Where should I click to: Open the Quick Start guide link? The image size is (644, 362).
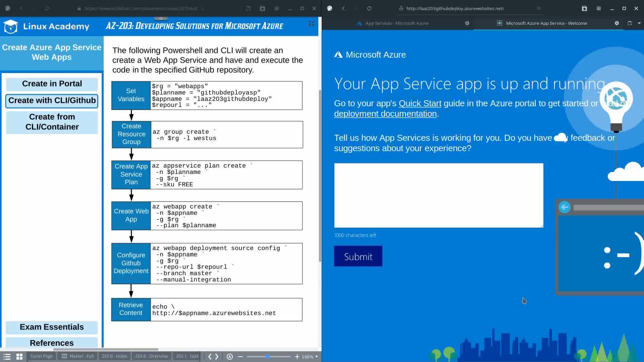(420, 103)
